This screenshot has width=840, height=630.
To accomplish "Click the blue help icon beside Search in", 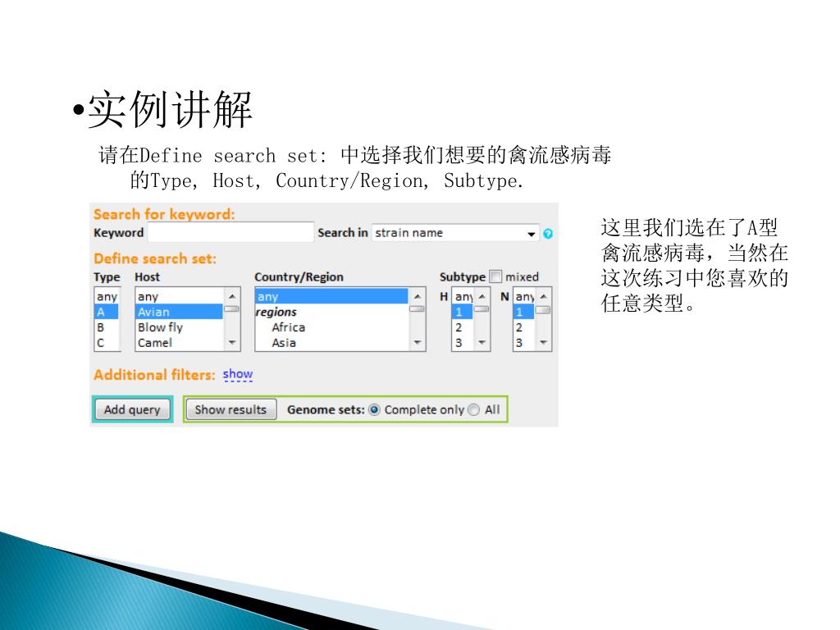I will coord(547,234).
